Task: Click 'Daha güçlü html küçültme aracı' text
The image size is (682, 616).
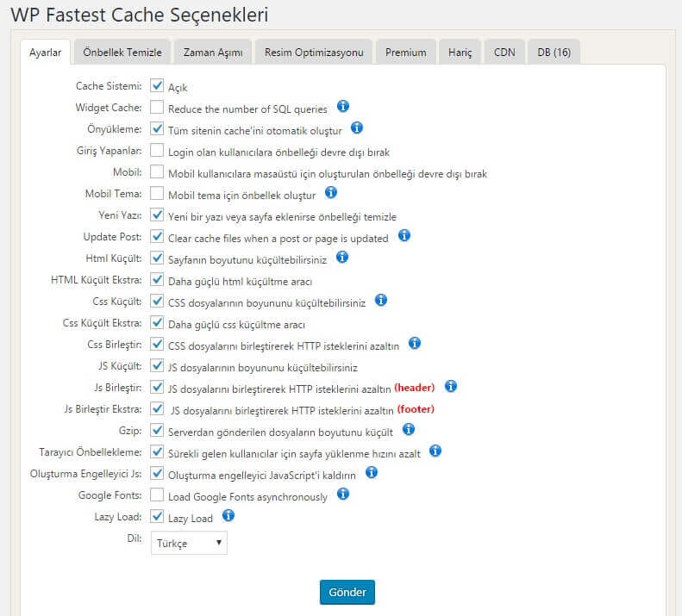Action: point(240,282)
